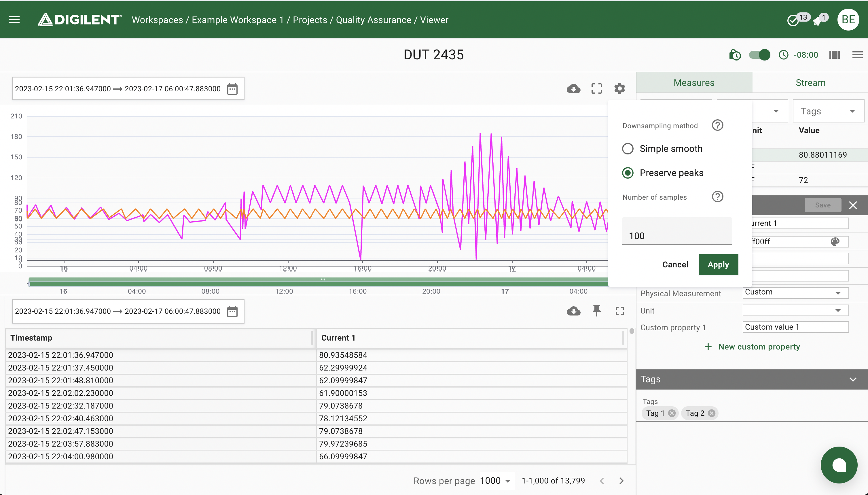
Task: Navigate to Workspaces breadcrumb
Action: tap(157, 20)
